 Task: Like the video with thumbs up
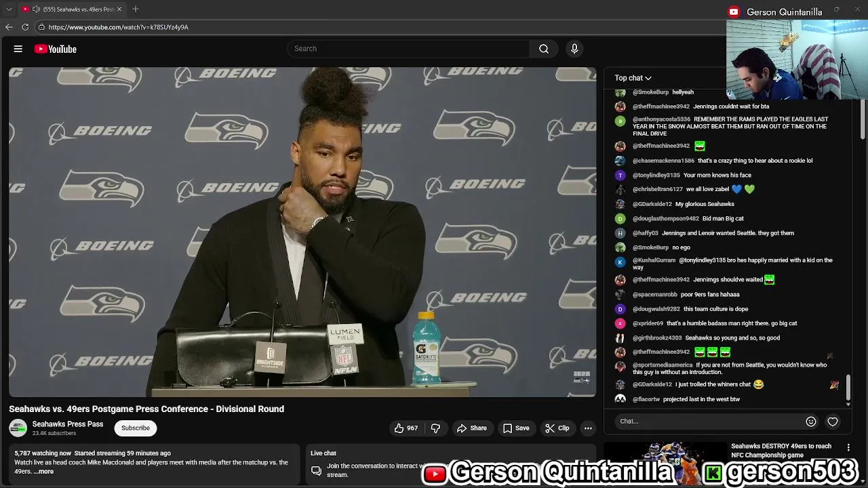406,428
